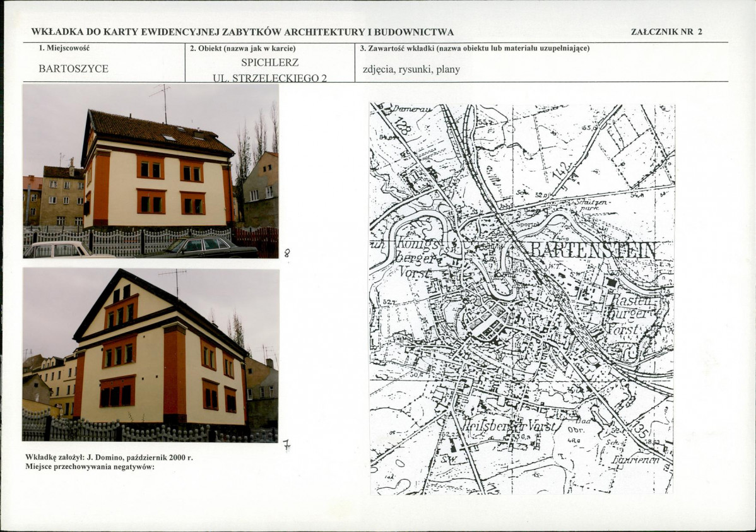The width and height of the screenshot is (756, 532).
Task: Click the handwritten number 8 beside top photo
Action: (x=287, y=252)
